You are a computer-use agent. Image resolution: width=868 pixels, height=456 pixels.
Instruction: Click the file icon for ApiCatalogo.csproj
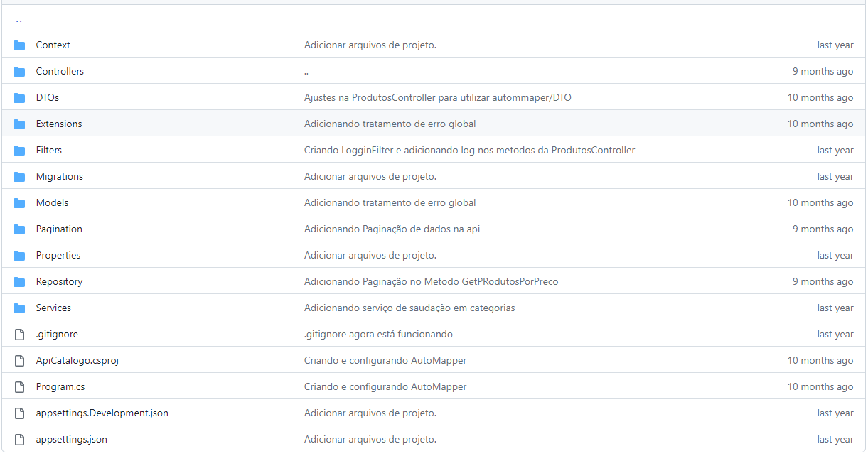pyautogui.click(x=18, y=360)
